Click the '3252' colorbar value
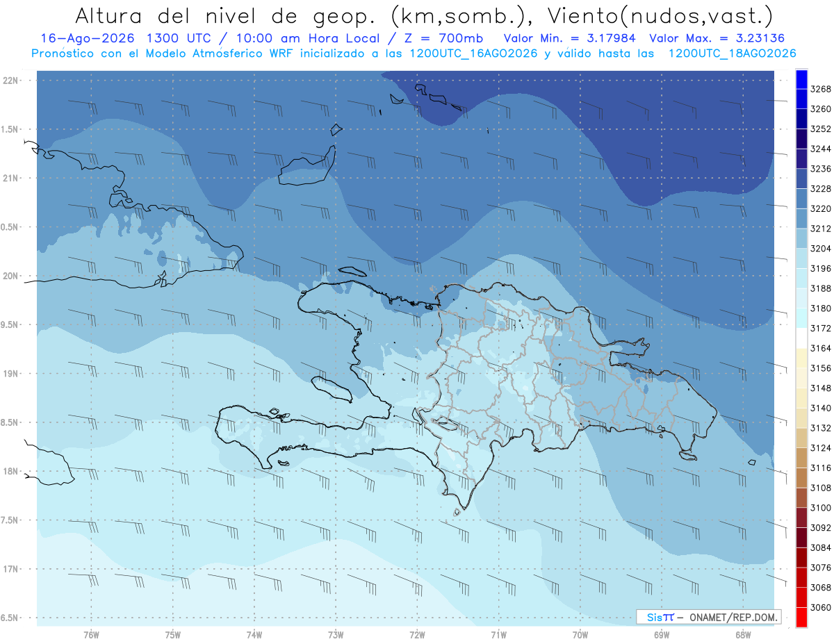 tap(820, 129)
